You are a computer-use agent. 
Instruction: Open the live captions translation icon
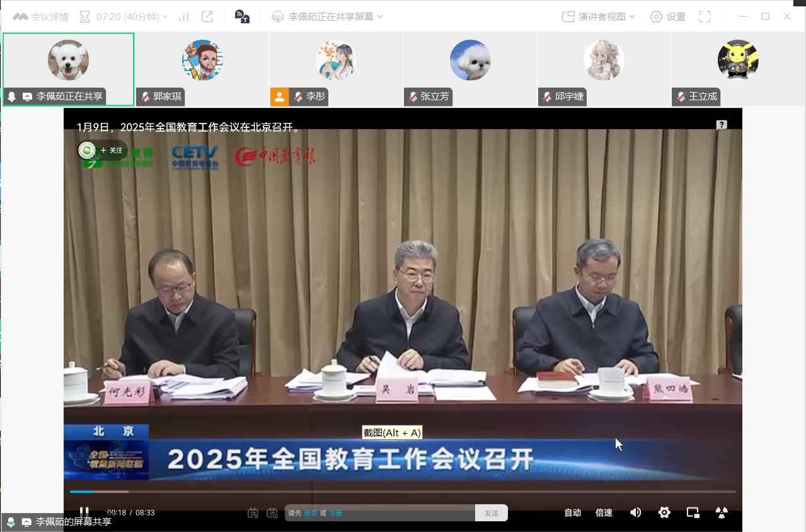point(242,17)
